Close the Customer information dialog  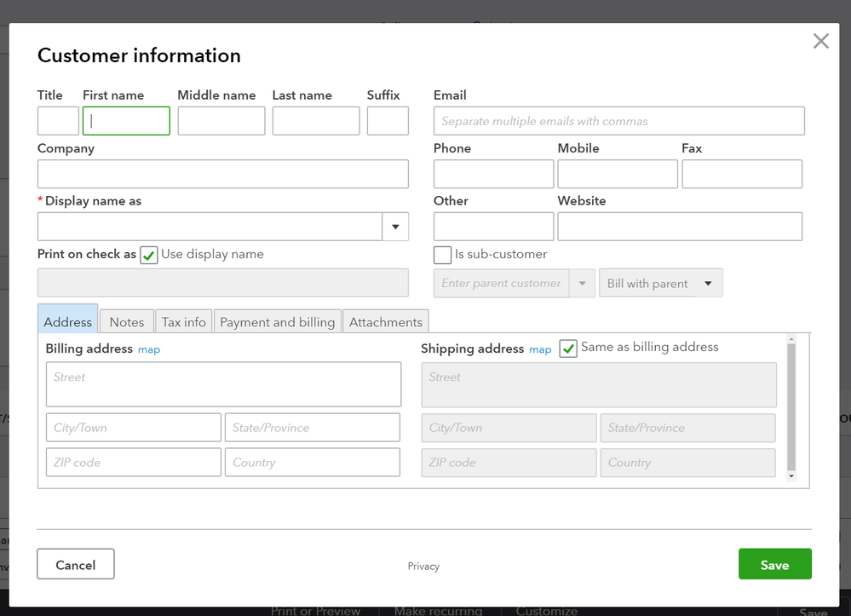click(820, 41)
